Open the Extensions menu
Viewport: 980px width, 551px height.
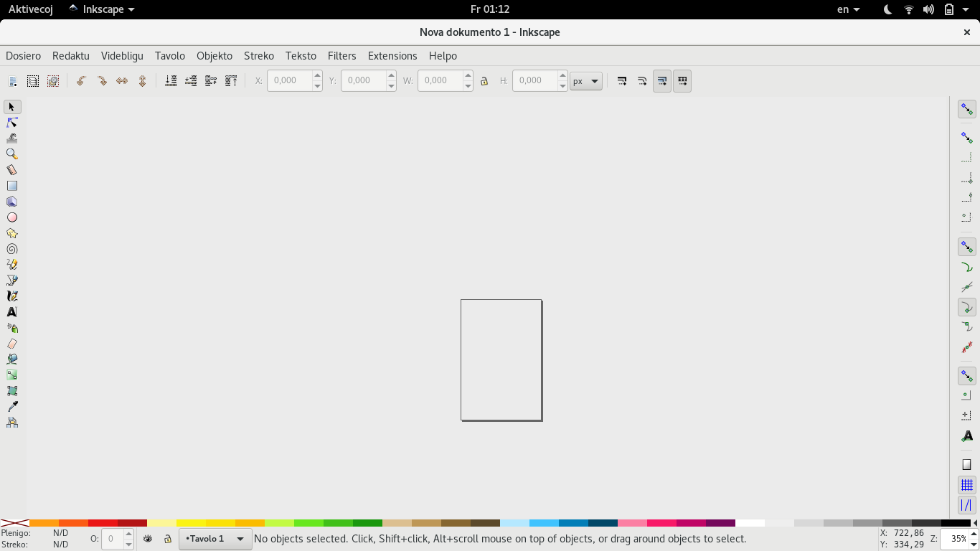tap(392, 56)
